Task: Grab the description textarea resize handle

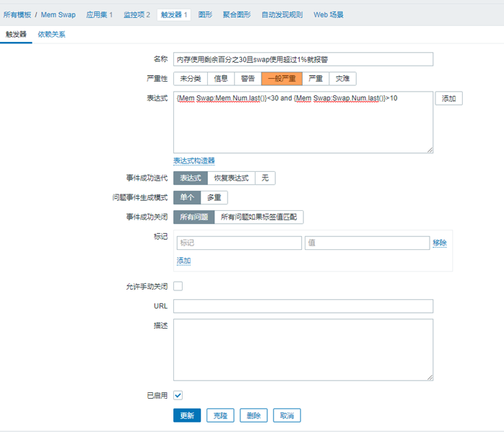Action: coord(430,377)
